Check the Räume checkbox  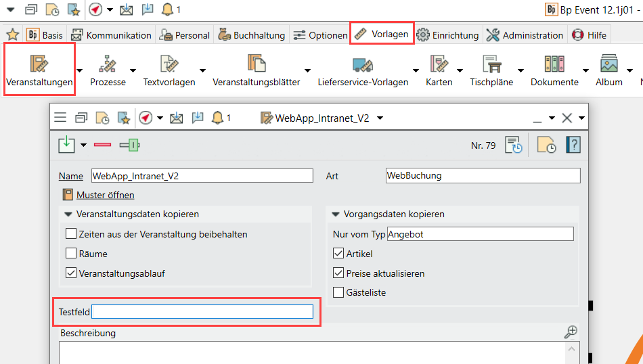click(x=71, y=254)
